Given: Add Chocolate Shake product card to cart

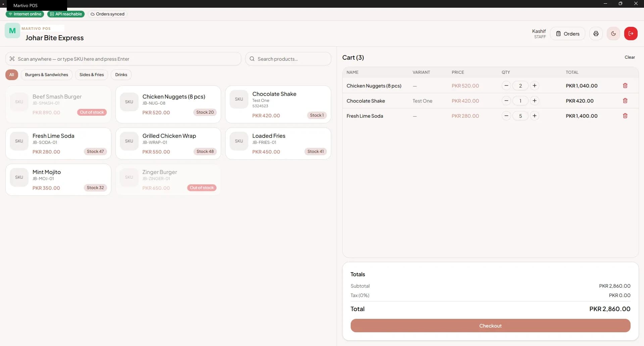Looking at the screenshot, I should point(278,104).
